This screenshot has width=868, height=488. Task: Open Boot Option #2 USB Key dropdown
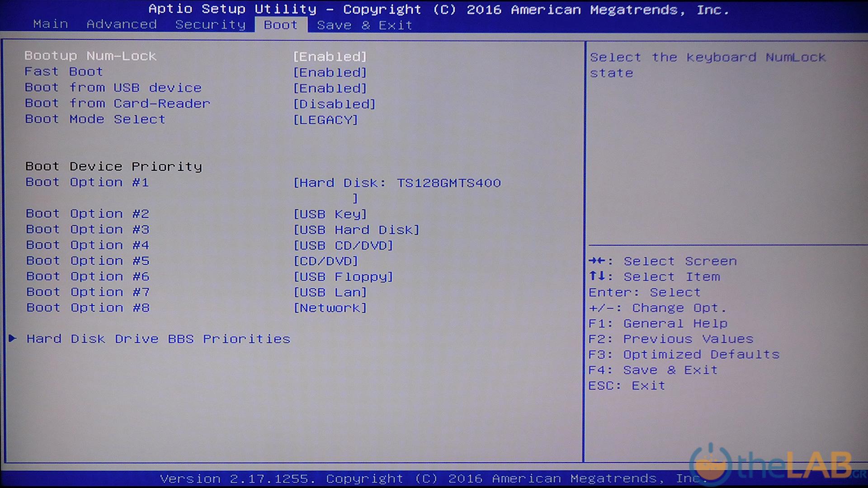click(330, 214)
